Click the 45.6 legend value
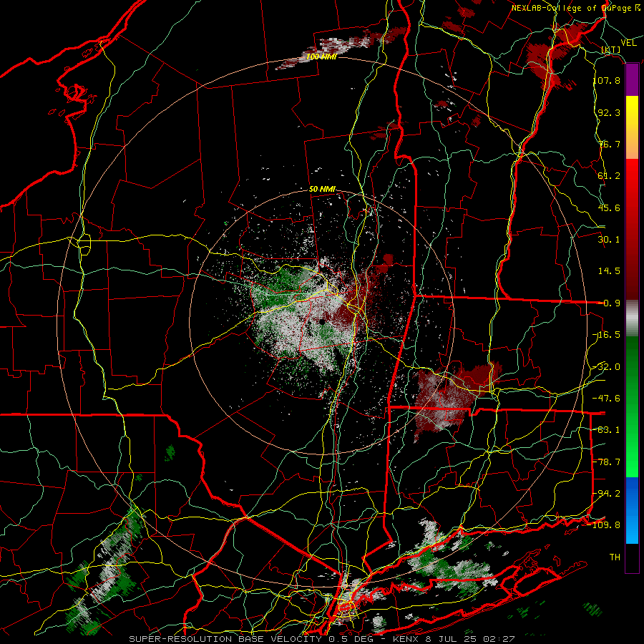 point(609,208)
